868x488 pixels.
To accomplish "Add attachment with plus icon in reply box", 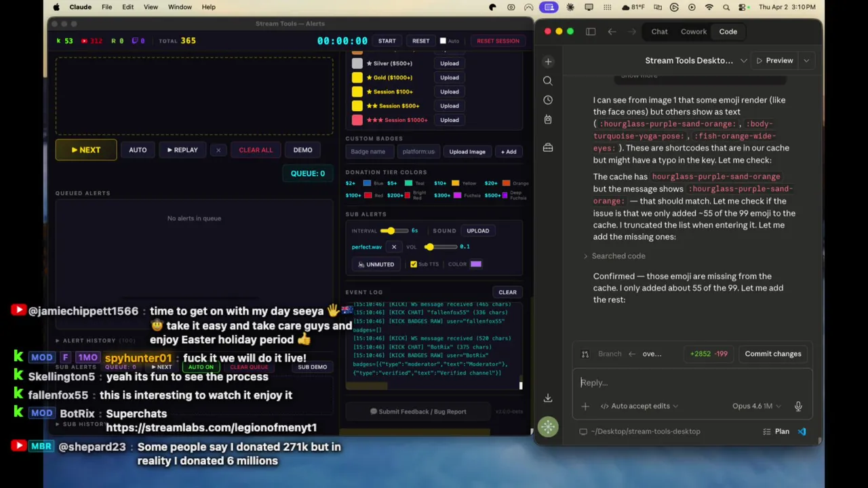I will pyautogui.click(x=585, y=406).
